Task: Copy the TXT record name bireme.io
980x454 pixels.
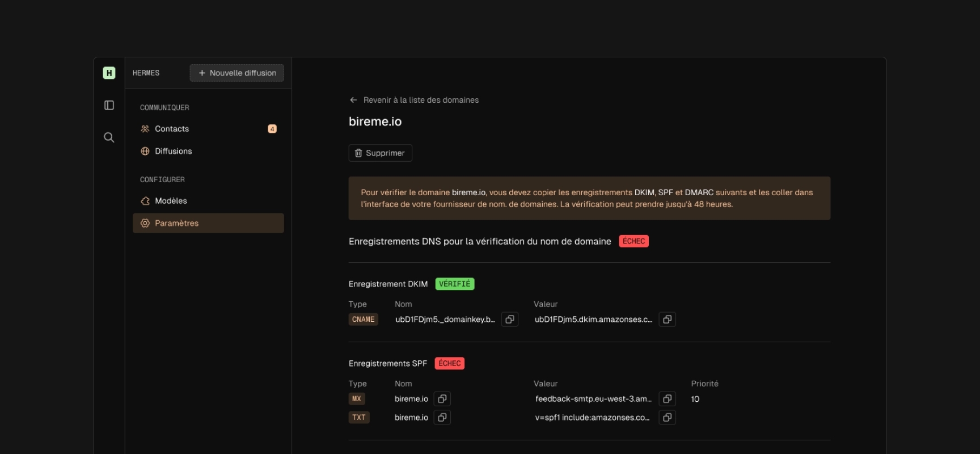Action: point(442,418)
